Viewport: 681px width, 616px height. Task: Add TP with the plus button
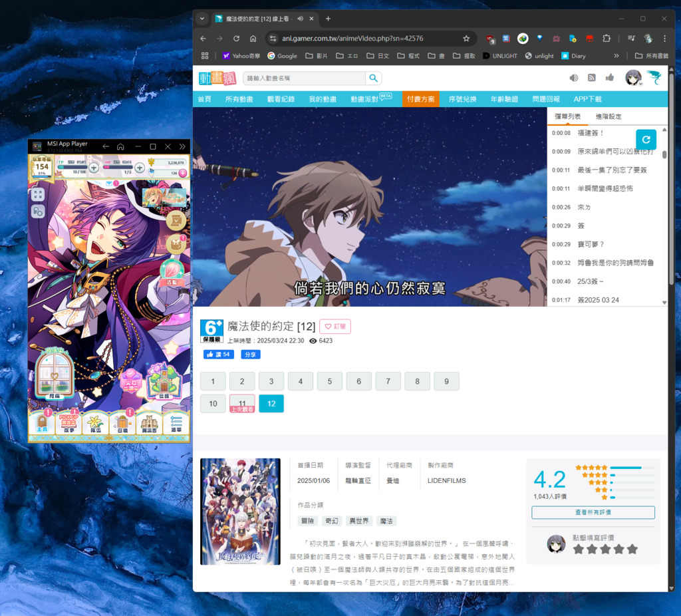click(94, 167)
